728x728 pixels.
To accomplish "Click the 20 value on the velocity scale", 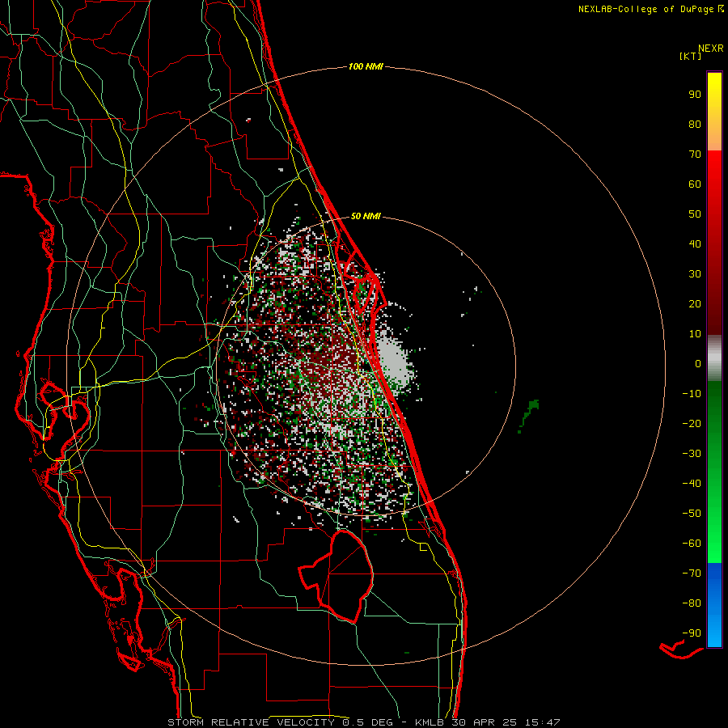I will point(695,303).
